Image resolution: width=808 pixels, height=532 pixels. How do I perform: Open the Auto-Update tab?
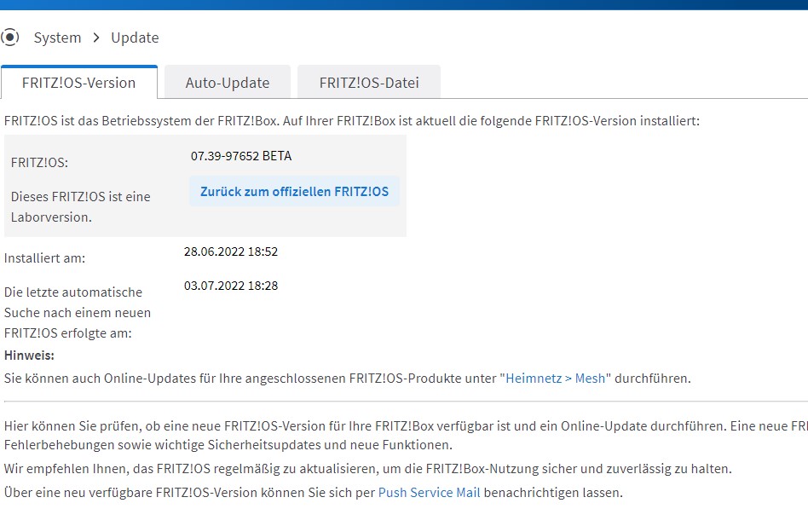[x=228, y=83]
